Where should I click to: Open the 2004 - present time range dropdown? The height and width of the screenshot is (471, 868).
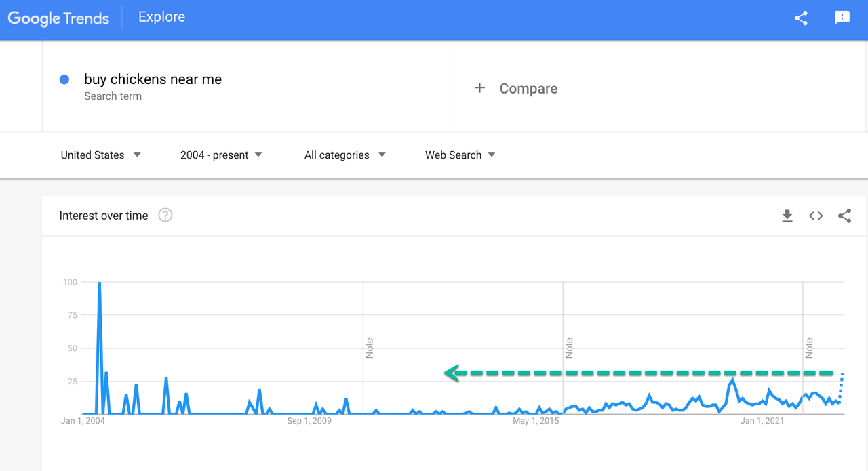221,155
